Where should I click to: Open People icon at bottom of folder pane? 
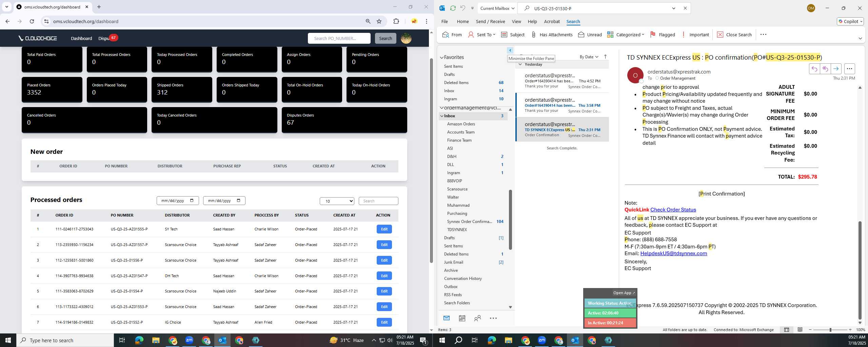pos(477,318)
